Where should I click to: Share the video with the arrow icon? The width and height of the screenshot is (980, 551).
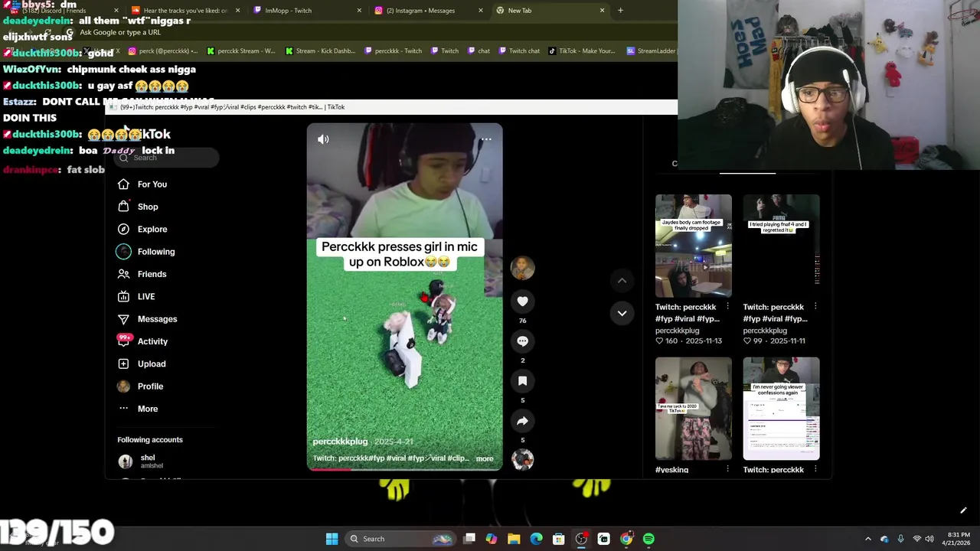point(522,421)
